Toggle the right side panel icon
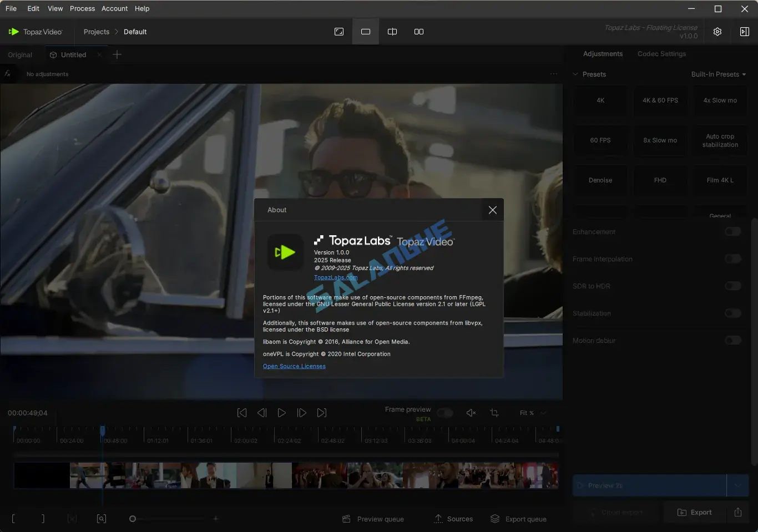Screen dimensions: 758x532 tap(744, 32)
